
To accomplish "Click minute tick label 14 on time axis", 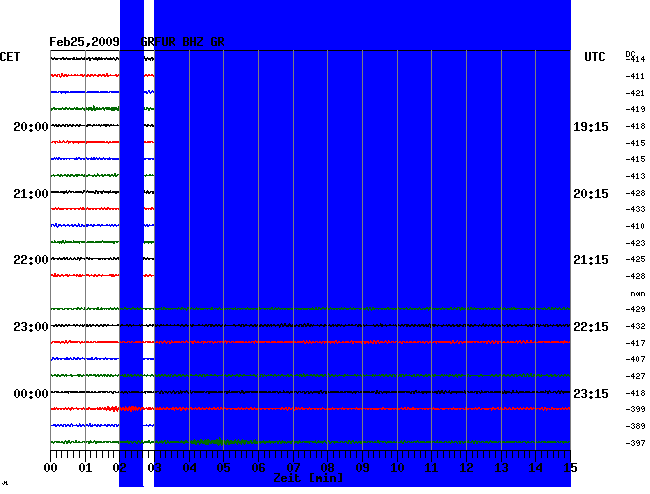I will point(536,468).
